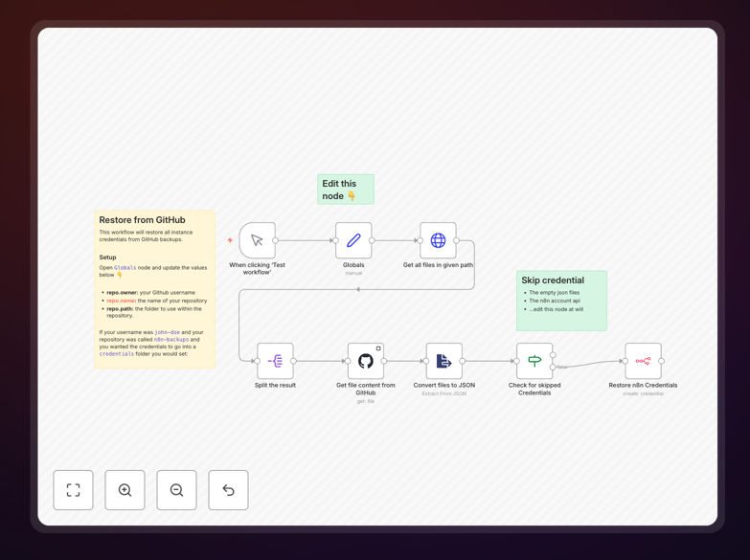Click the fit-to-view canvas button
The width and height of the screenshot is (750, 560).
73,490
